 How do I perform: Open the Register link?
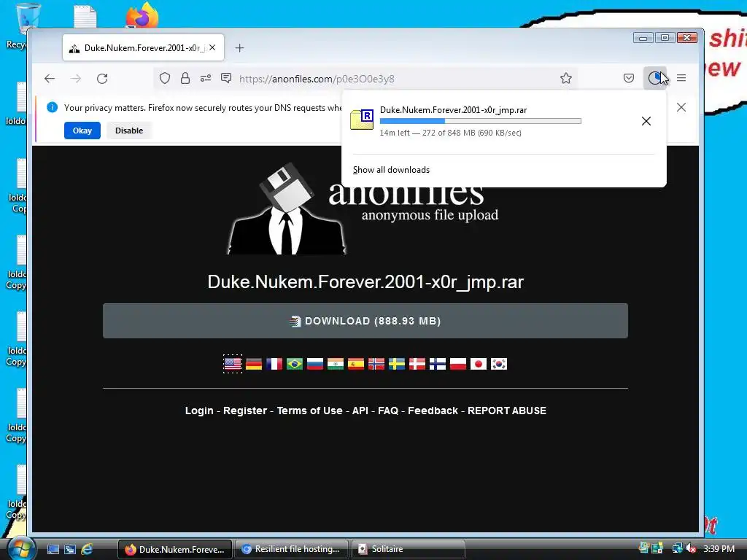pos(245,411)
